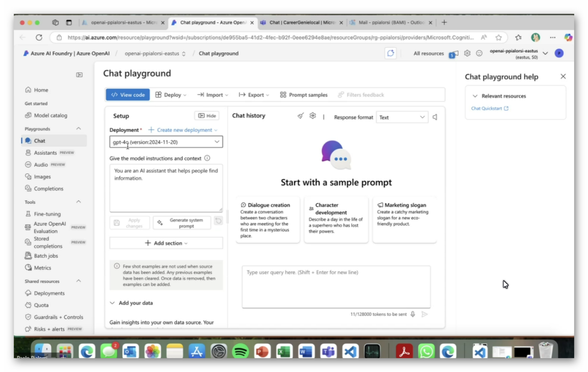Image resolution: width=588 pixels, height=372 pixels.
Task: Open chat history settings gear
Action: 312,116
